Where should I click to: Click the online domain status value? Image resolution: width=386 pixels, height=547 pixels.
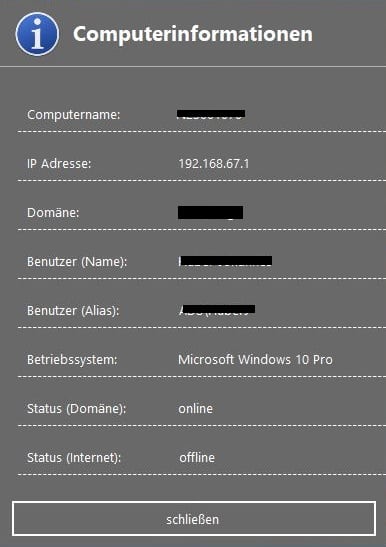click(195, 409)
